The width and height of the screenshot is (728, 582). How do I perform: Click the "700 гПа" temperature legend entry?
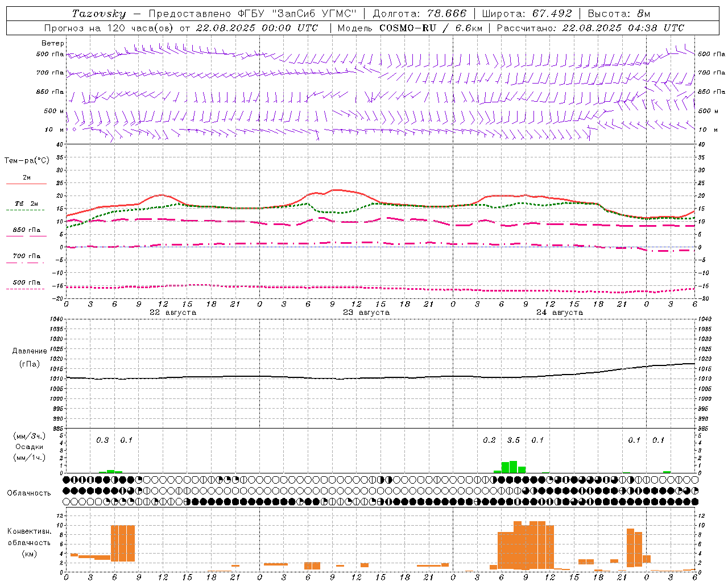(27, 256)
